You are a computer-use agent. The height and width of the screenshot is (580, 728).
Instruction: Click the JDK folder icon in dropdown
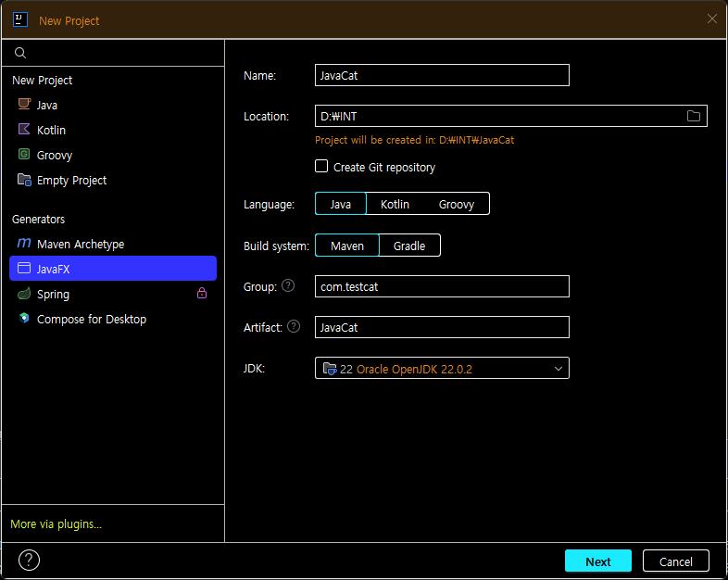pos(330,369)
